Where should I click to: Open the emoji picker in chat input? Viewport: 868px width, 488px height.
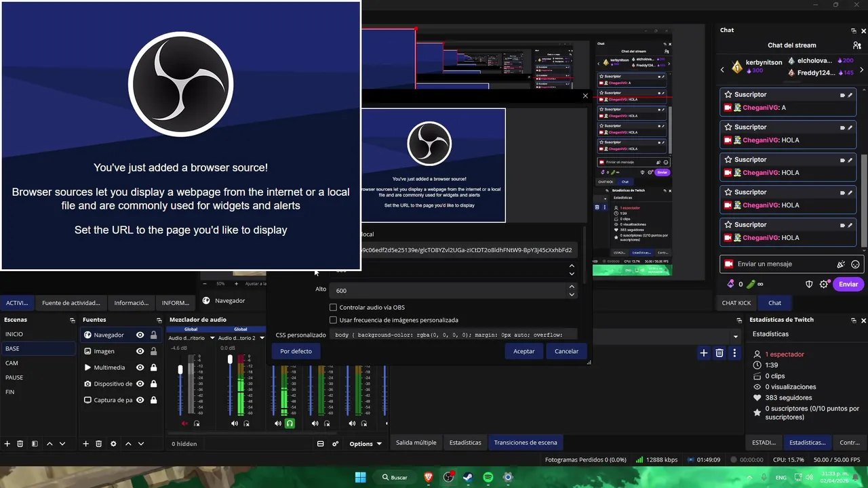(856, 264)
